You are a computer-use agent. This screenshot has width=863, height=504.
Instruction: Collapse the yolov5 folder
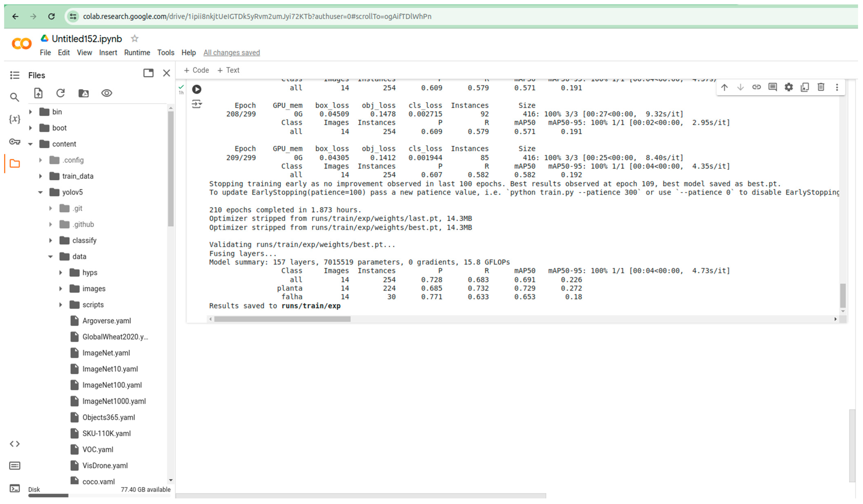pos(40,192)
